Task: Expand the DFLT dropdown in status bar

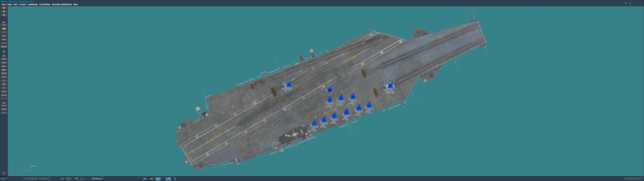Action: pyautogui.click(x=5, y=179)
